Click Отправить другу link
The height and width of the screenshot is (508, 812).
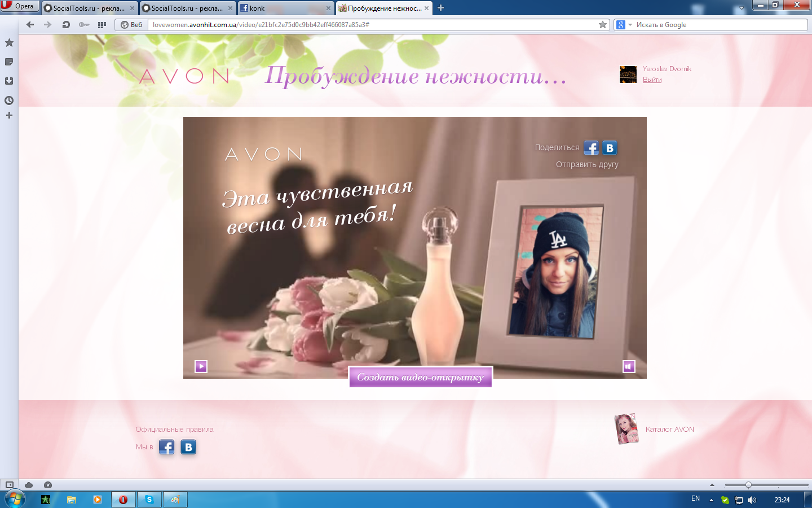587,164
